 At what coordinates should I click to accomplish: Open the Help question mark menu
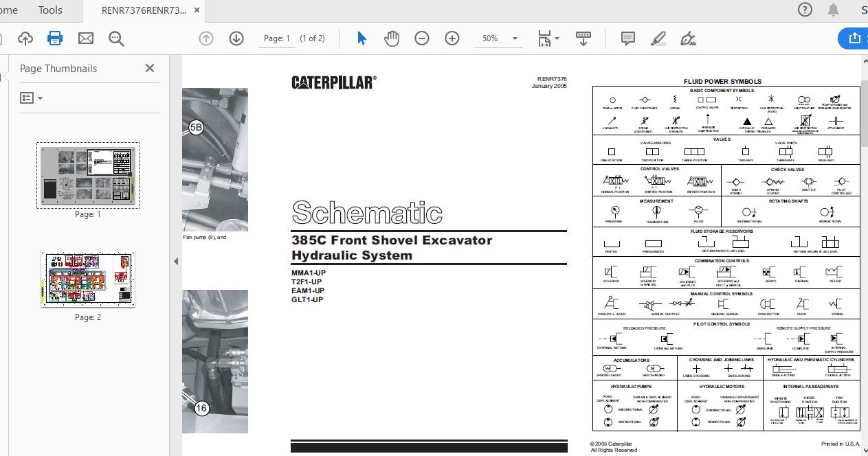coord(805,10)
